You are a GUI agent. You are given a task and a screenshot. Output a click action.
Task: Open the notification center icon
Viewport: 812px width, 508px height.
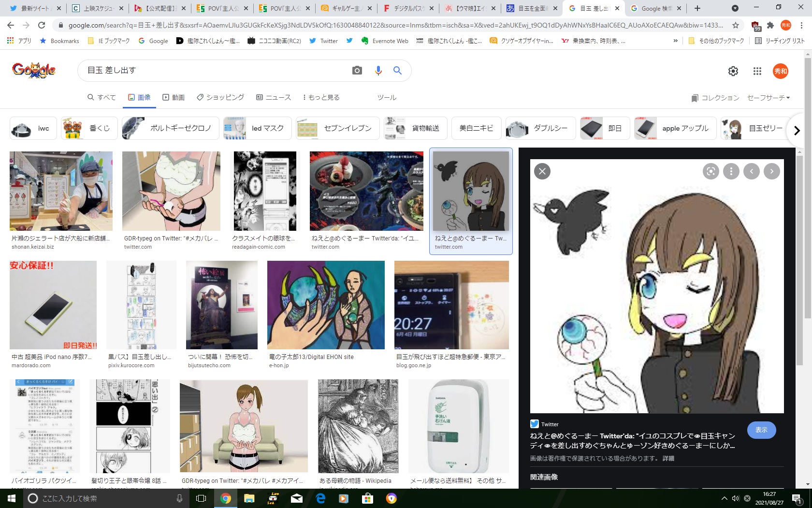(x=797, y=498)
